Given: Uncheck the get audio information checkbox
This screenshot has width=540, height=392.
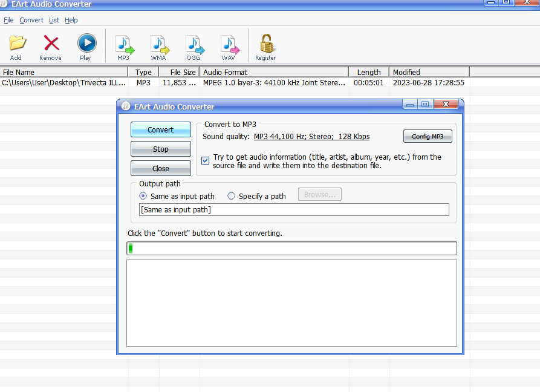Looking at the screenshot, I should click(x=205, y=160).
